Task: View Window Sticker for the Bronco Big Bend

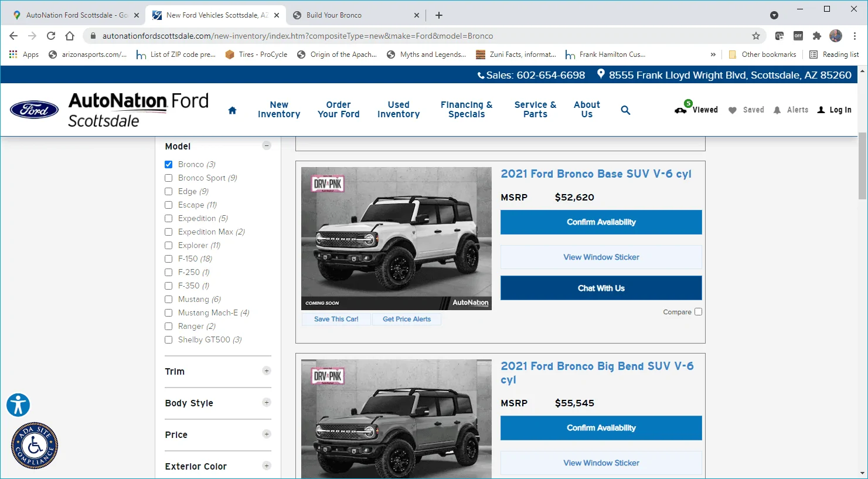Action: click(601, 463)
